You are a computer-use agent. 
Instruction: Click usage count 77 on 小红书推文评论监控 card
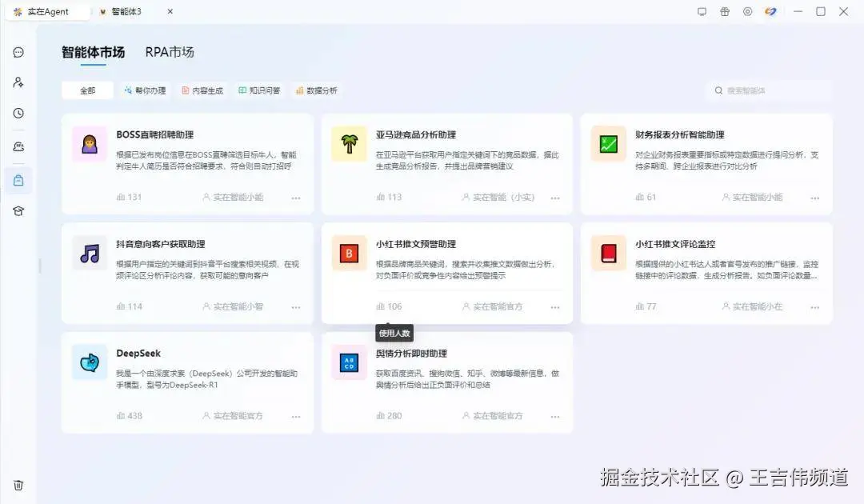click(x=646, y=306)
